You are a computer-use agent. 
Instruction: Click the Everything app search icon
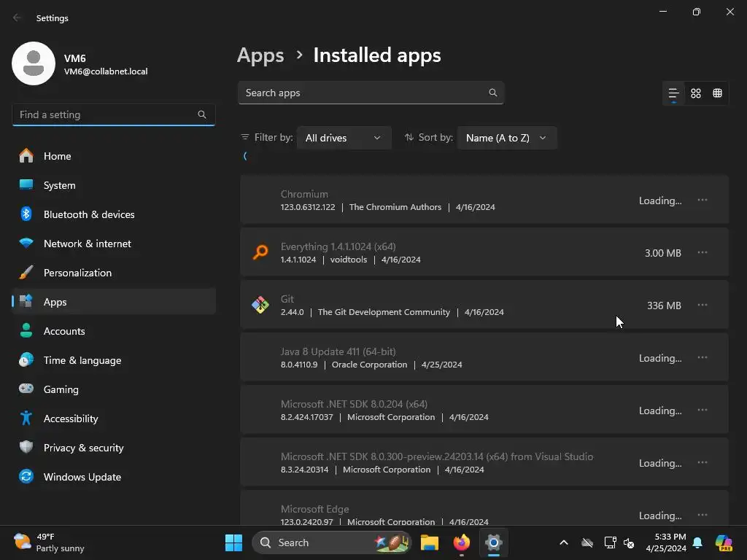click(x=260, y=252)
